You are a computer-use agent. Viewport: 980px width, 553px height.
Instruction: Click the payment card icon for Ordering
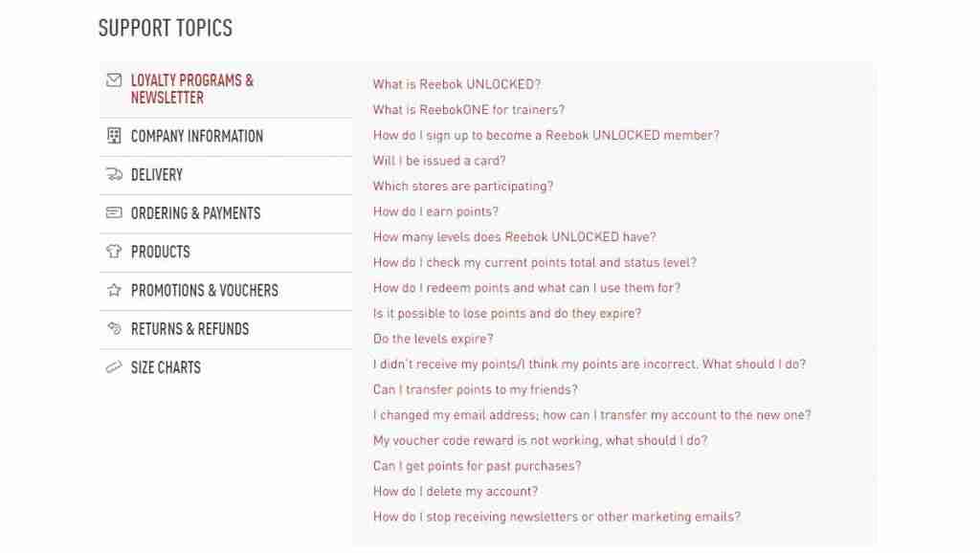[115, 213]
